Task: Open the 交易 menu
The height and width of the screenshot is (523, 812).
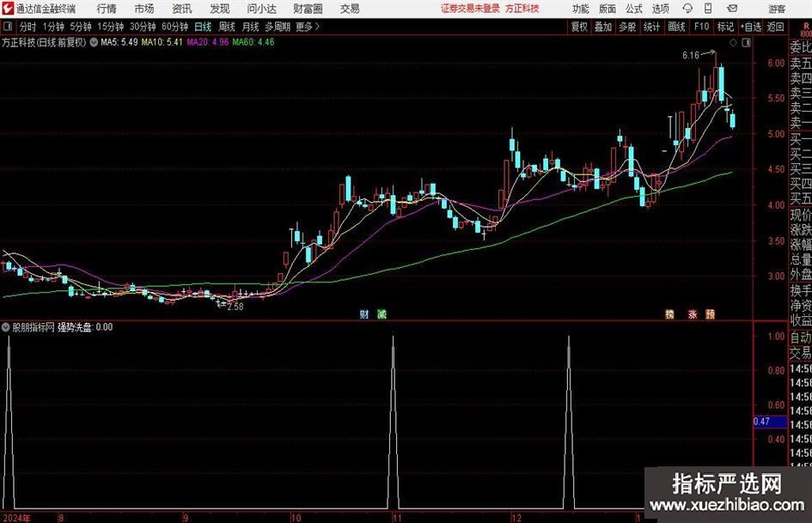Action: point(350,9)
